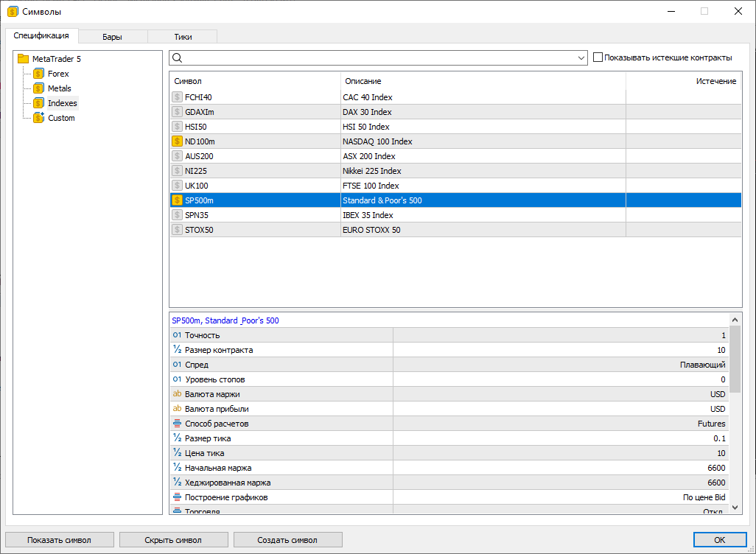The image size is (756, 554).
Task: Click the Хеджированная маржа row label
Action: pos(228,483)
